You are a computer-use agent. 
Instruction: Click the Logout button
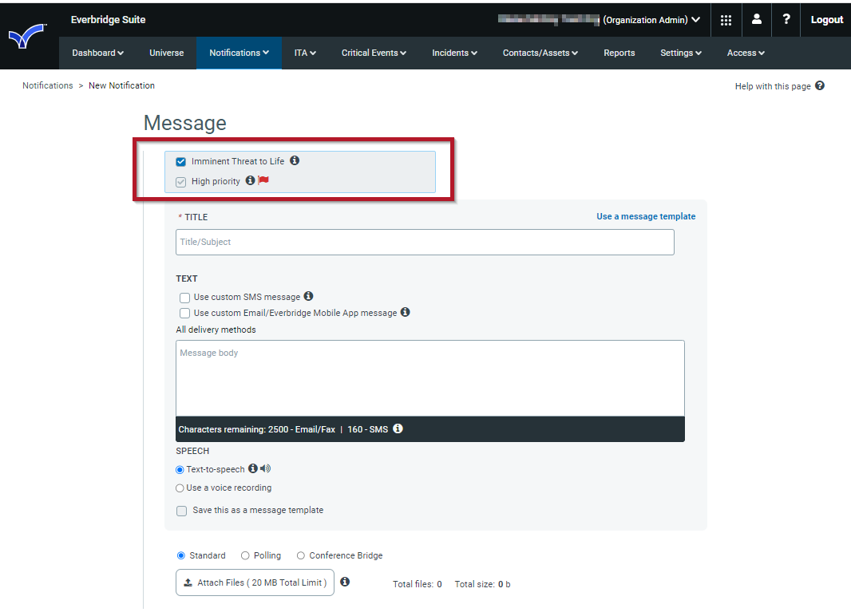click(826, 20)
